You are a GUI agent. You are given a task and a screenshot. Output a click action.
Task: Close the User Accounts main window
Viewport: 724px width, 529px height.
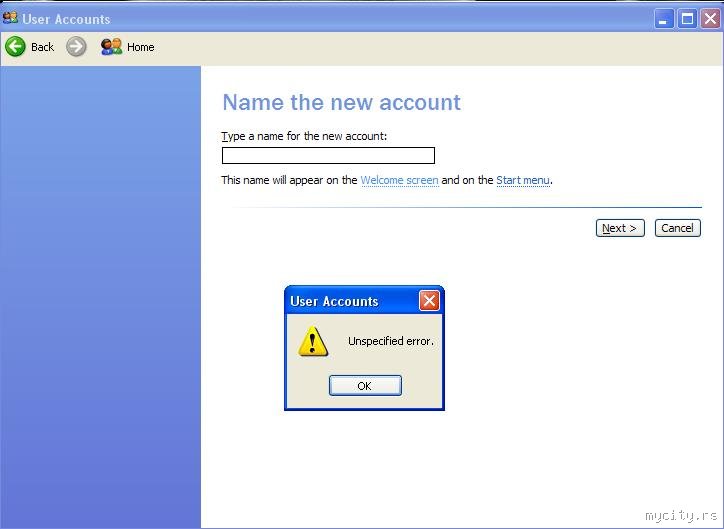tap(710, 19)
